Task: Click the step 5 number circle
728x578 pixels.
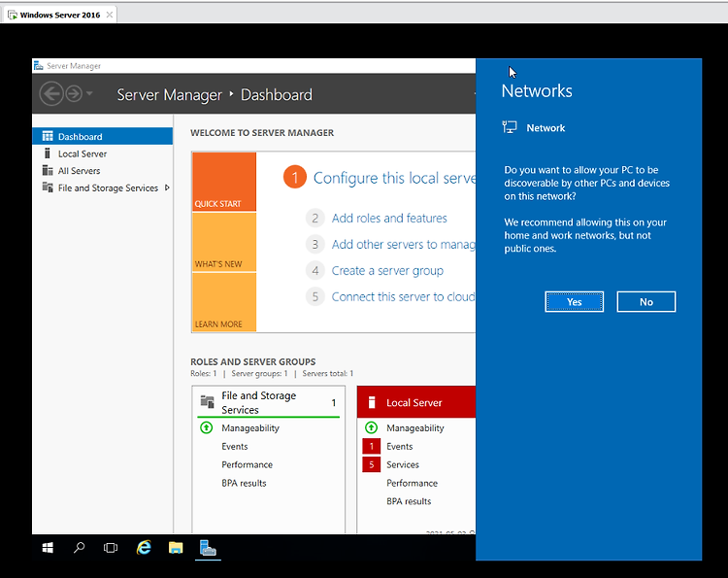Action: [315, 296]
